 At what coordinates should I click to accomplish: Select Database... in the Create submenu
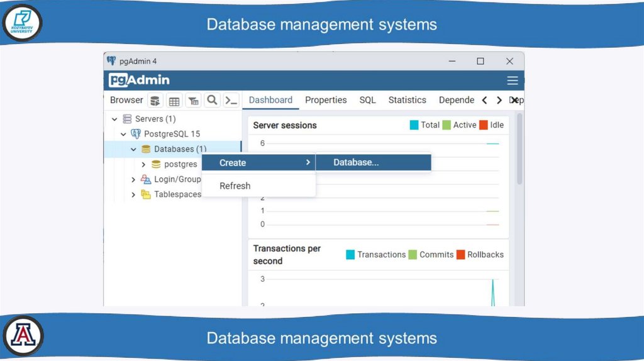(374, 162)
